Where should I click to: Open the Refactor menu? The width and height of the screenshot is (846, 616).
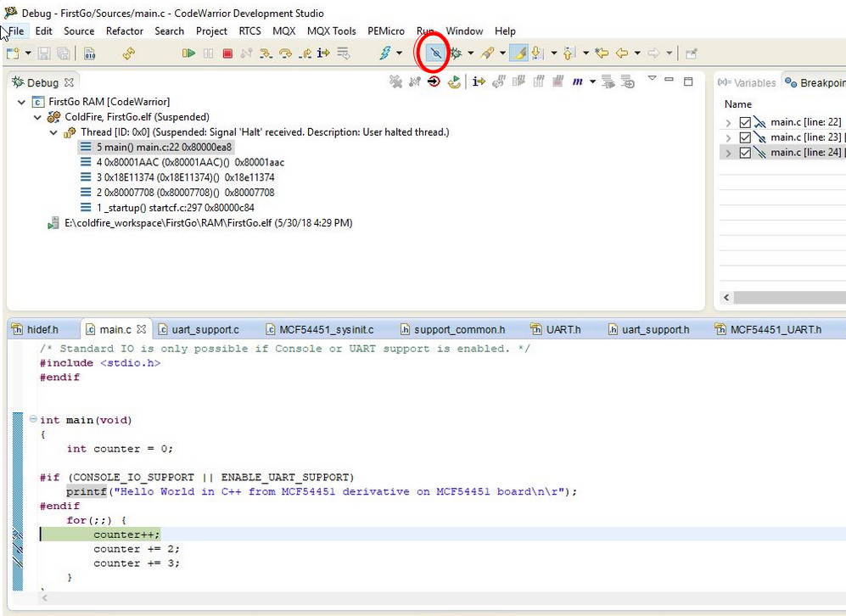point(124,31)
